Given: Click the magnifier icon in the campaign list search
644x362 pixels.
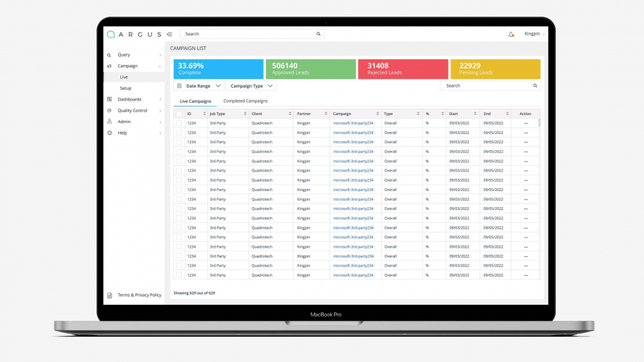Looking at the screenshot, I should [x=535, y=85].
